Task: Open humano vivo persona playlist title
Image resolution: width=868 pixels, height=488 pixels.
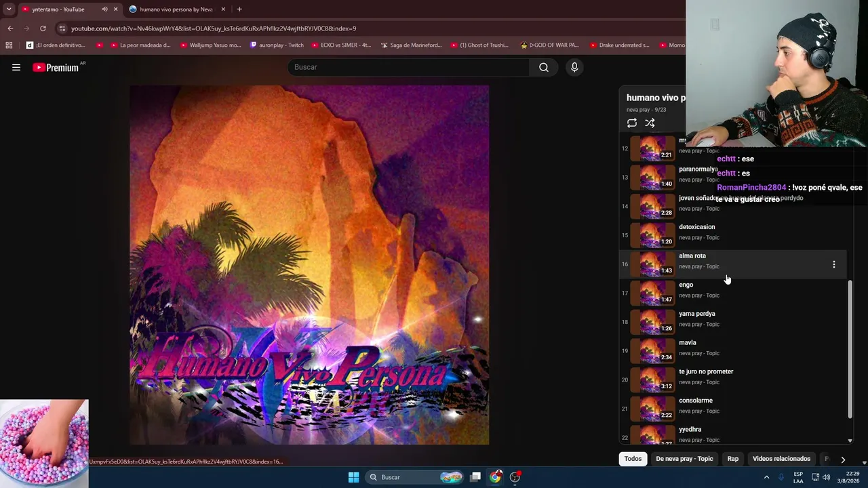Action: pyautogui.click(x=656, y=98)
